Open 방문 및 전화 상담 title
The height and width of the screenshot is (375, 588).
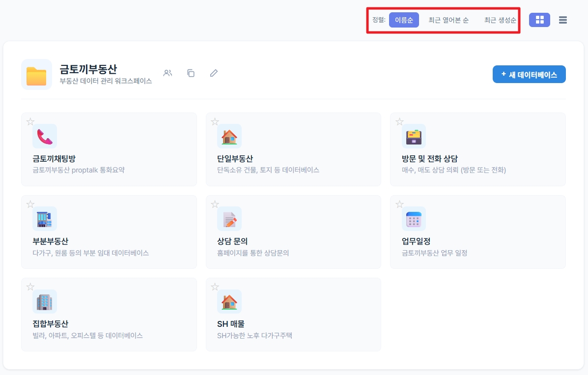coord(430,159)
